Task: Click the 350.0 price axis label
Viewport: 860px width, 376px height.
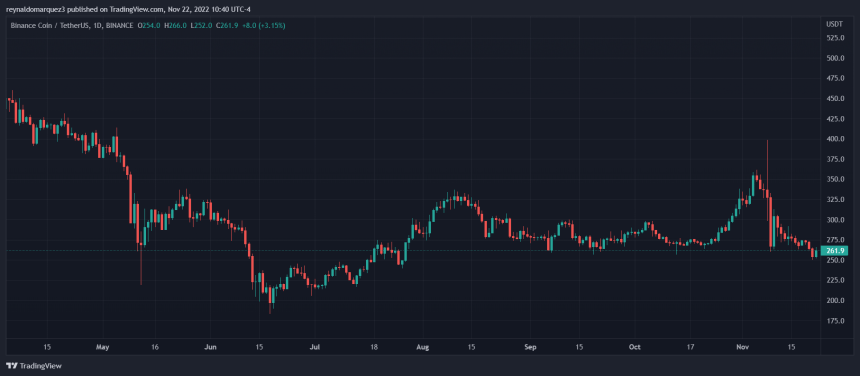Action: pyautogui.click(x=835, y=180)
